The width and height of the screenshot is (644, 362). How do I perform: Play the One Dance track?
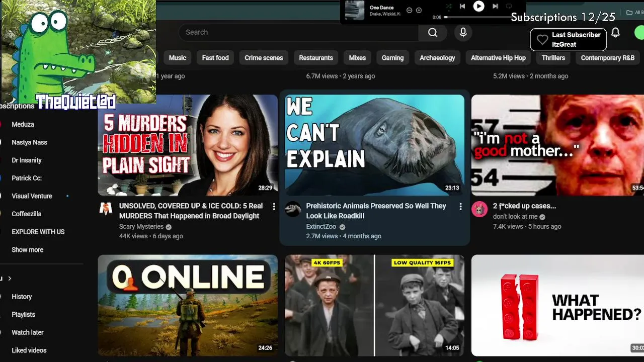click(478, 6)
